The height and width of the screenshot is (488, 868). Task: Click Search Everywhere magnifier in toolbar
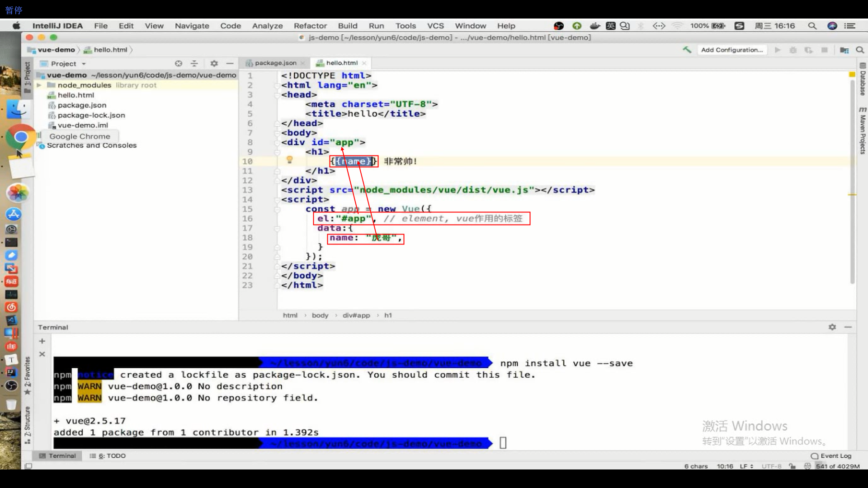coord(860,50)
